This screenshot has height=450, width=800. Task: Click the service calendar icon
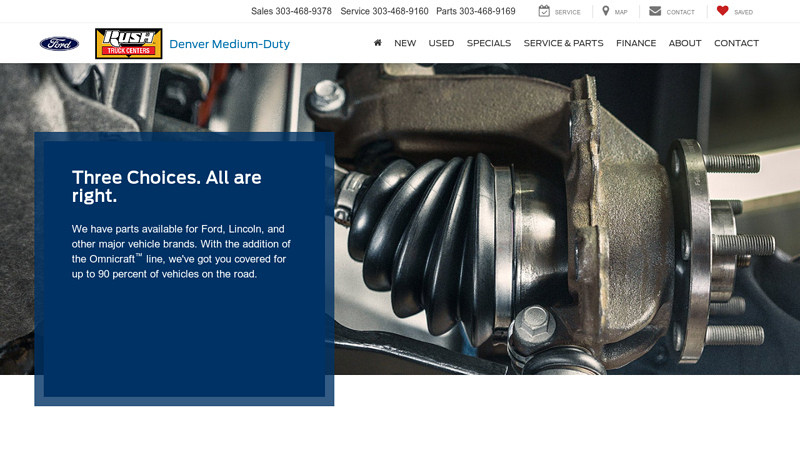coord(544,11)
